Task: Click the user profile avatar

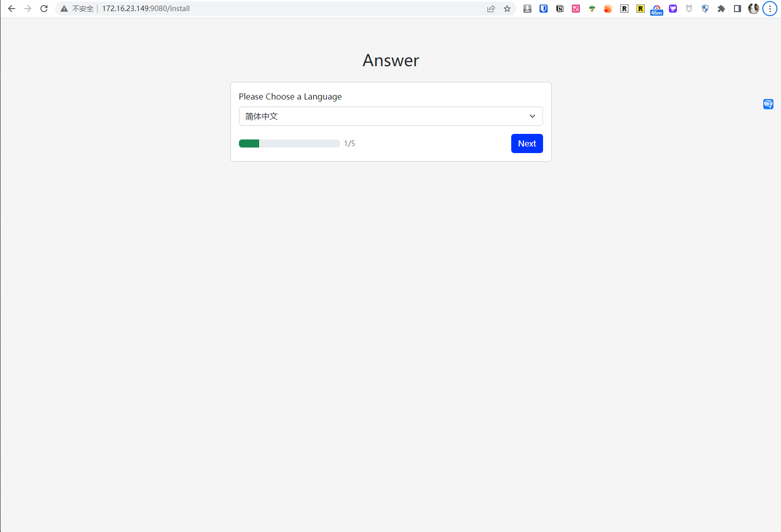Action: click(754, 9)
